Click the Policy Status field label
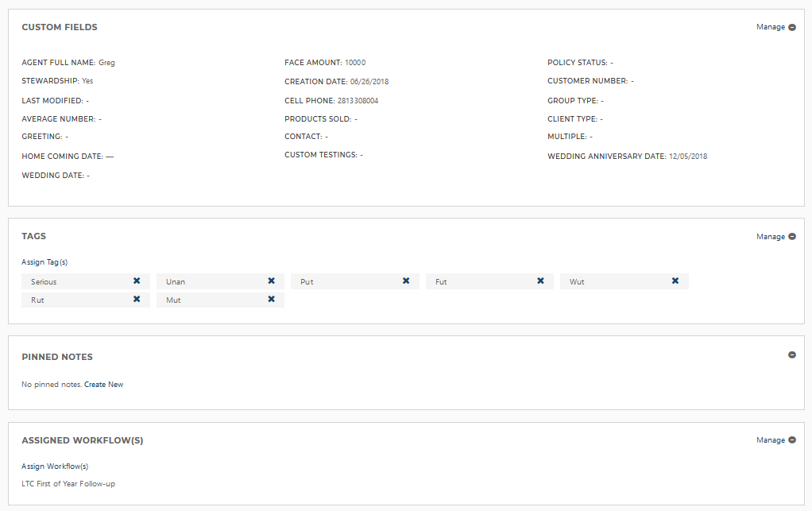This screenshot has width=812, height=511. (578, 62)
